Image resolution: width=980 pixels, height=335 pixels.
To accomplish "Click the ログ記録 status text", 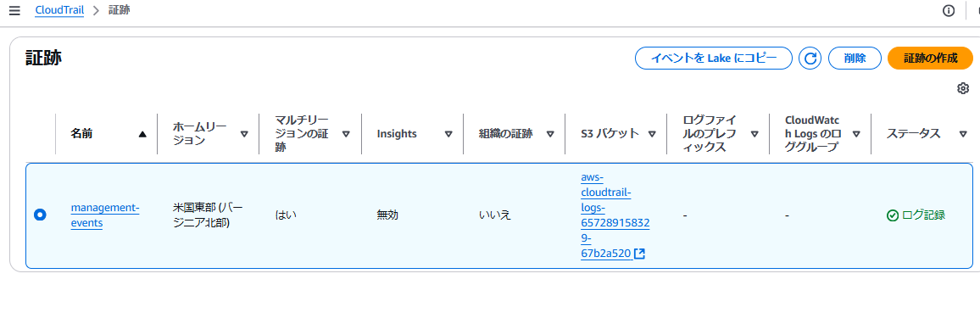I will (x=923, y=215).
